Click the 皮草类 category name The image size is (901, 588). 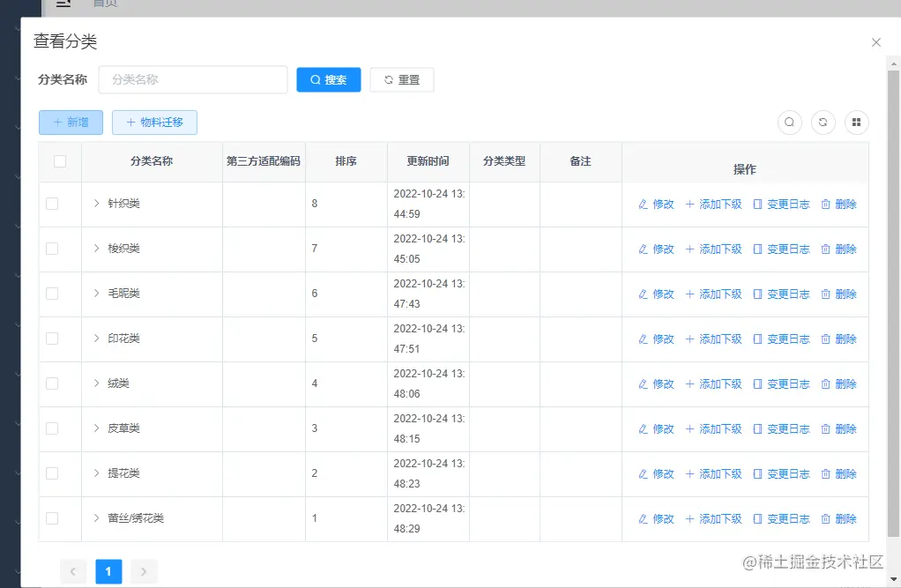[x=124, y=428]
